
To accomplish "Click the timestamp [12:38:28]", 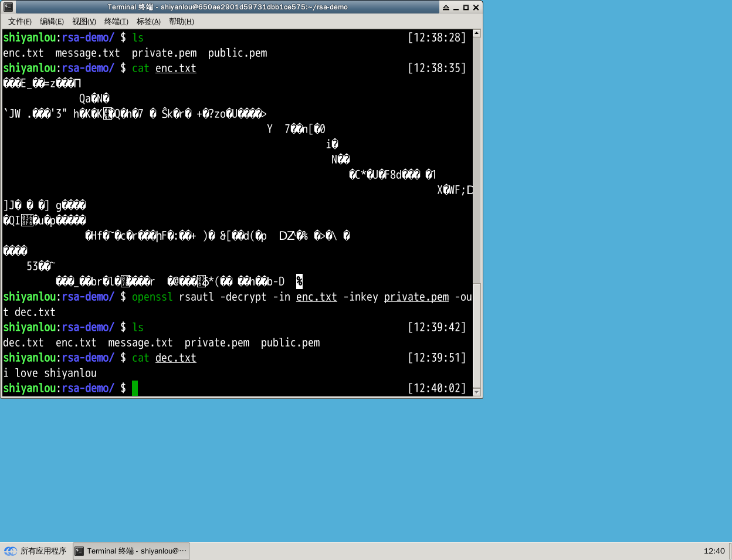I will point(437,38).
